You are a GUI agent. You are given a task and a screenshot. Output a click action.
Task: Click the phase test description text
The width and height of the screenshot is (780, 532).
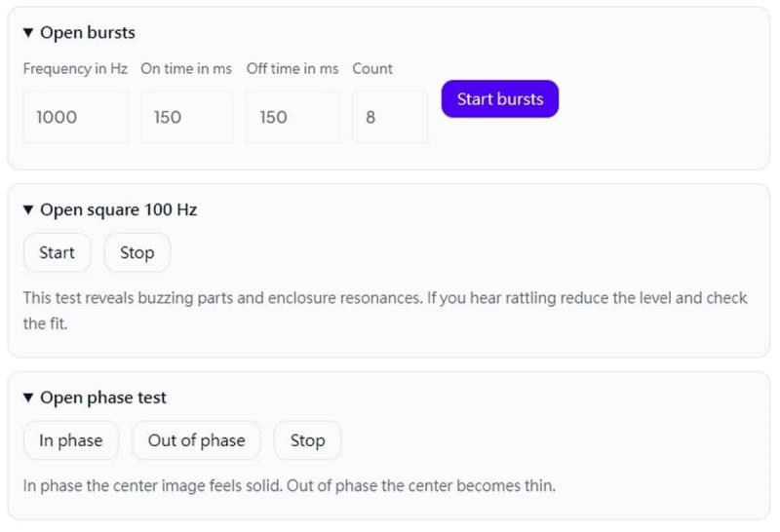coord(290,485)
